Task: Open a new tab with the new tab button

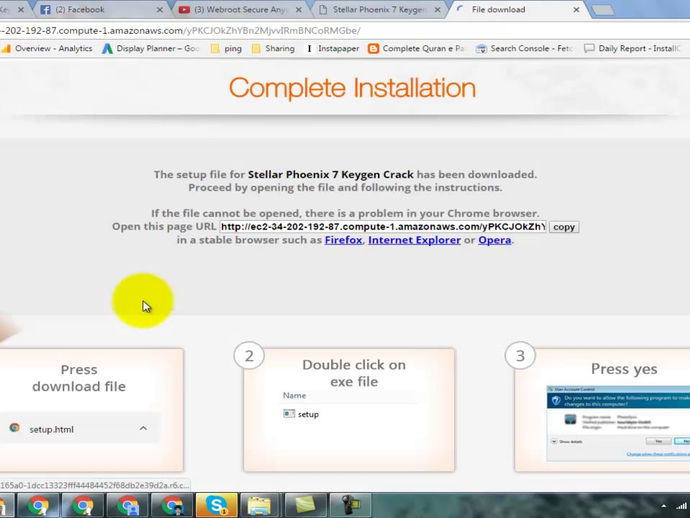Action: pos(603,10)
